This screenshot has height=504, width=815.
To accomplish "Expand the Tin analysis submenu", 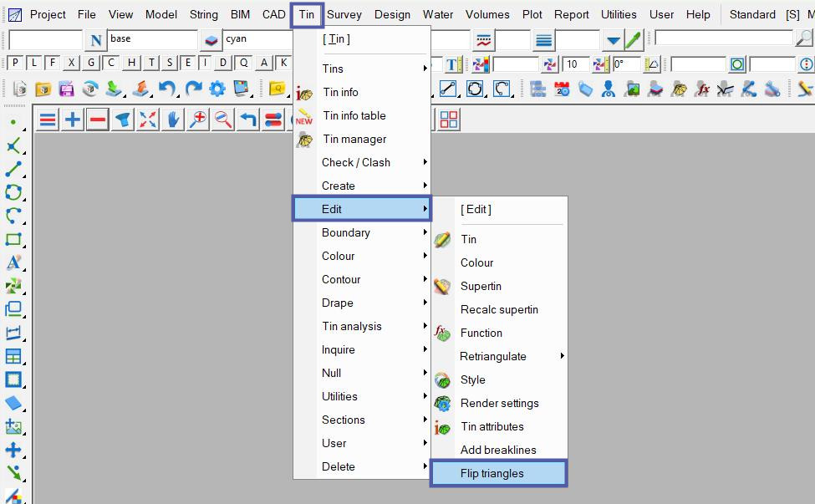I will pyautogui.click(x=362, y=326).
